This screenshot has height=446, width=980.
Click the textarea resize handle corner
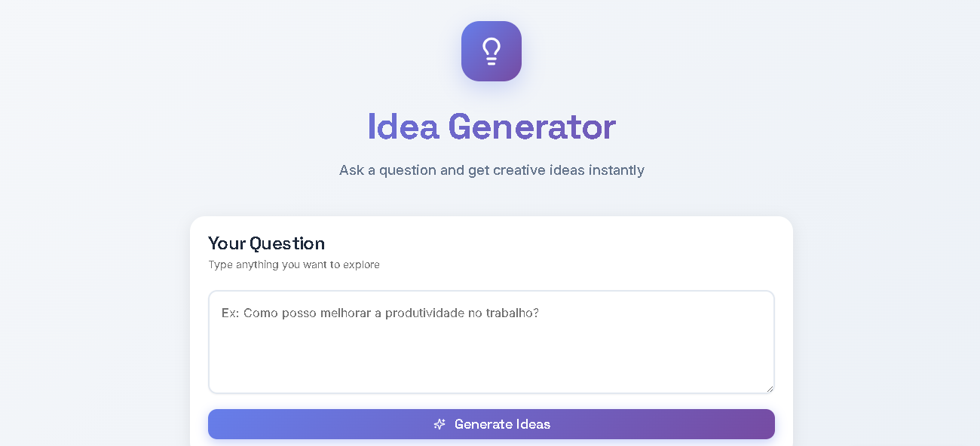coord(770,389)
